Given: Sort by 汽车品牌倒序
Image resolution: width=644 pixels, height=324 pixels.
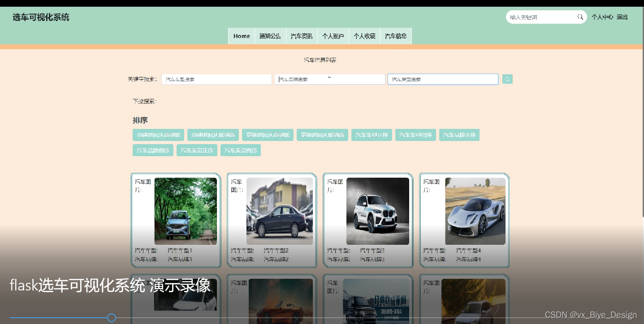Looking at the screenshot, I should click(x=153, y=150).
